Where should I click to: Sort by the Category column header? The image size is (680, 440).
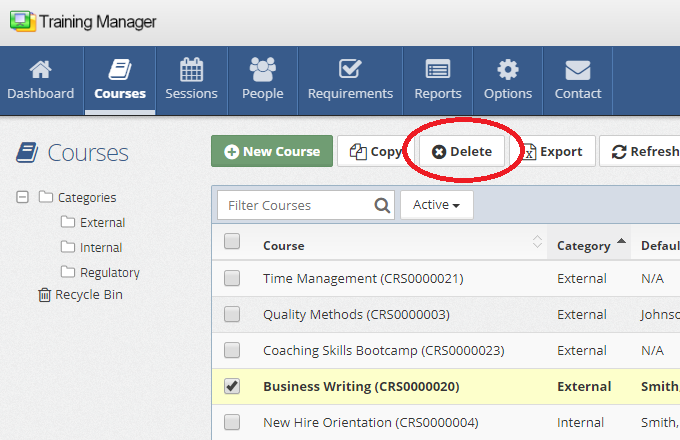click(x=584, y=245)
